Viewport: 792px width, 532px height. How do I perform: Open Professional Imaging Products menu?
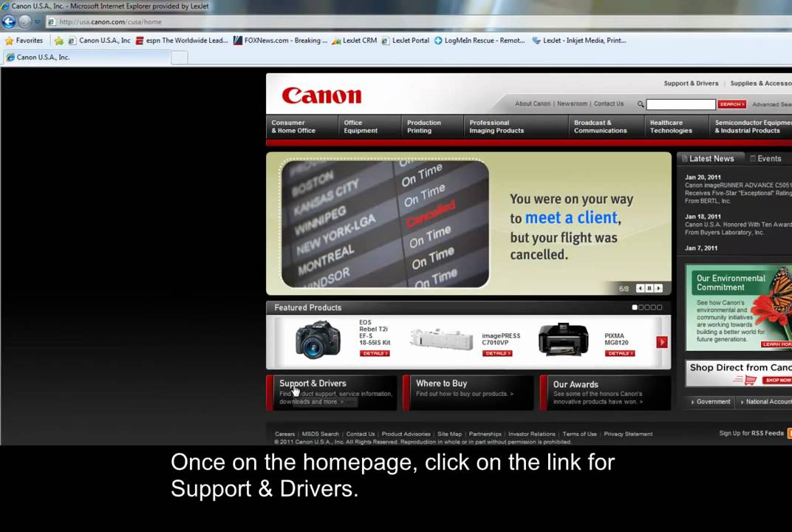click(516, 126)
